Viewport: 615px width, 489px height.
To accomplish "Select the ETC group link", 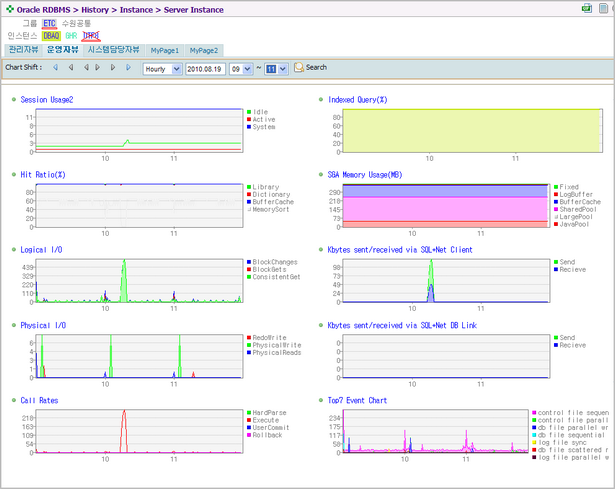I will (x=49, y=24).
